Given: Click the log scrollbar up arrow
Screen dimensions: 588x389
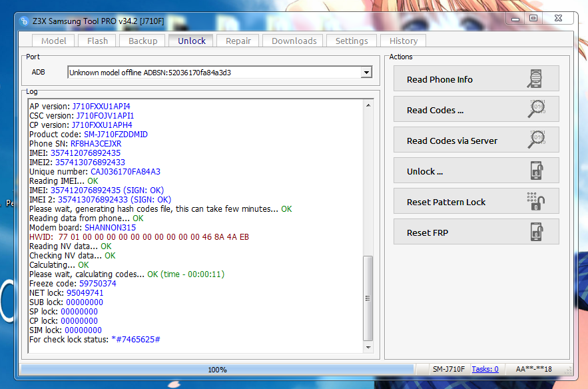Looking at the screenshot, I should 368,105.
